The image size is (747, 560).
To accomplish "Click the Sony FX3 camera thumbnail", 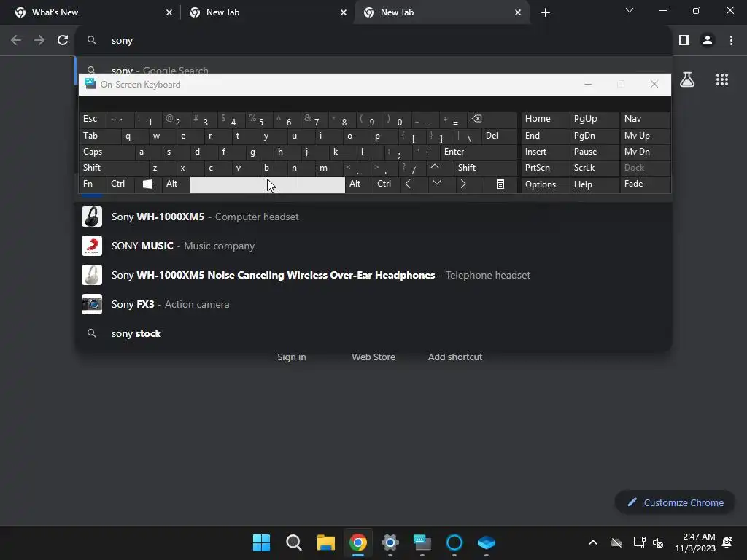I will pos(92,304).
